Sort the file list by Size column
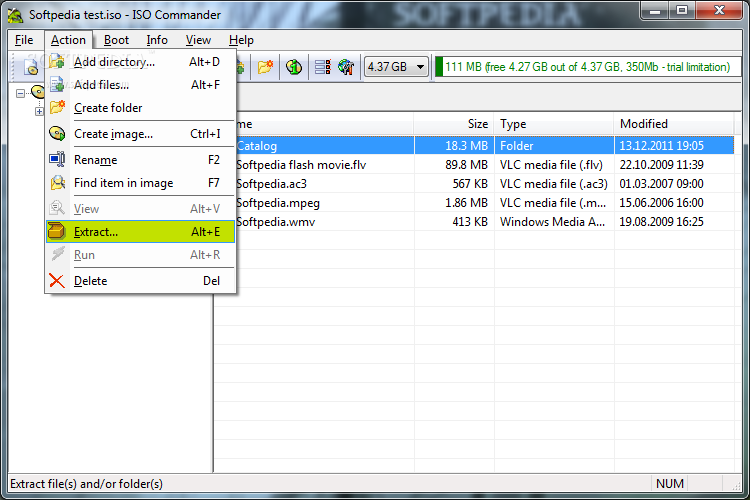Image resolution: width=750 pixels, height=500 pixels. tap(454, 124)
